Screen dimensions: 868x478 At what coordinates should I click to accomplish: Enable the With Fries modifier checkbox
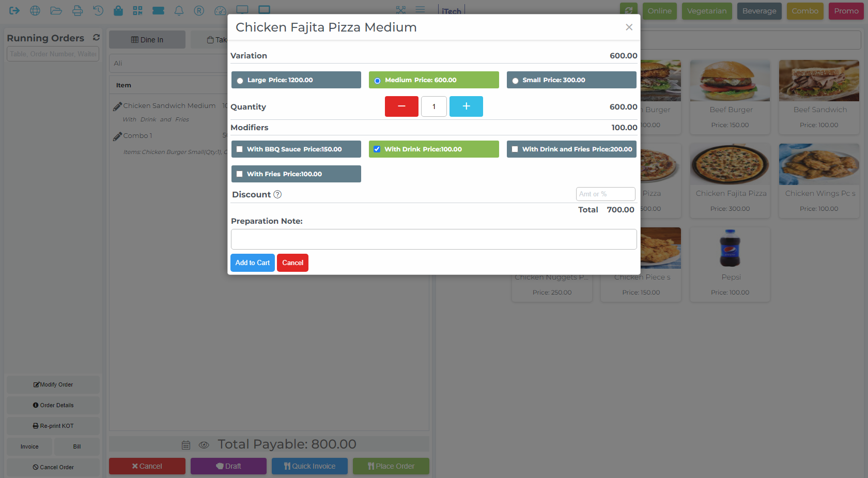240,174
